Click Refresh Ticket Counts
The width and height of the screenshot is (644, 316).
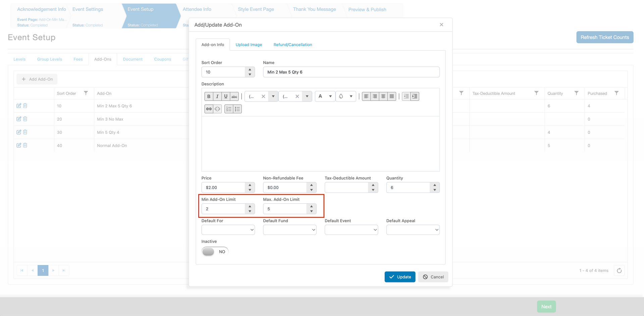605,37
